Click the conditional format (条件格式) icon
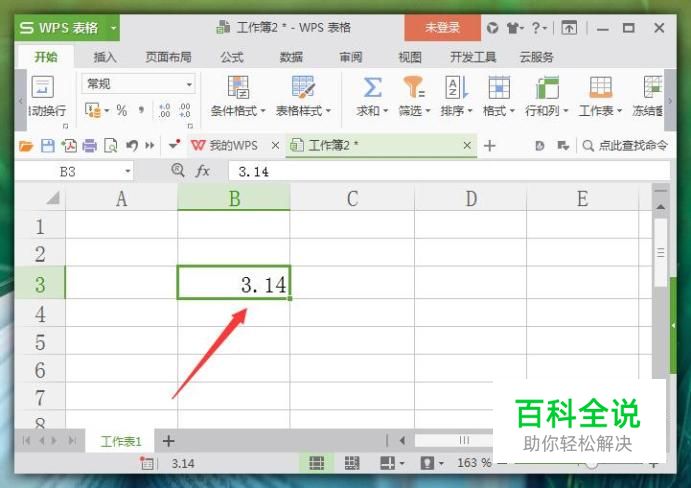Screen dimensions: 691x488 click(238, 87)
